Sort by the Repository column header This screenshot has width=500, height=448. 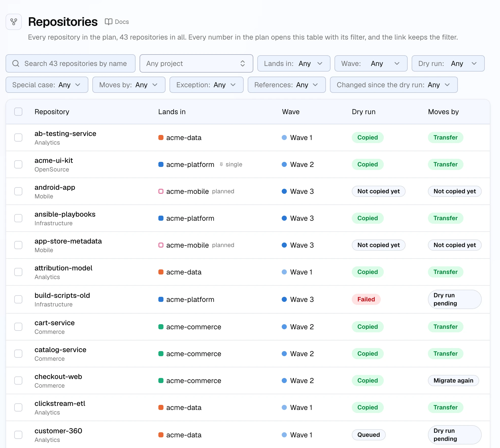click(x=52, y=112)
